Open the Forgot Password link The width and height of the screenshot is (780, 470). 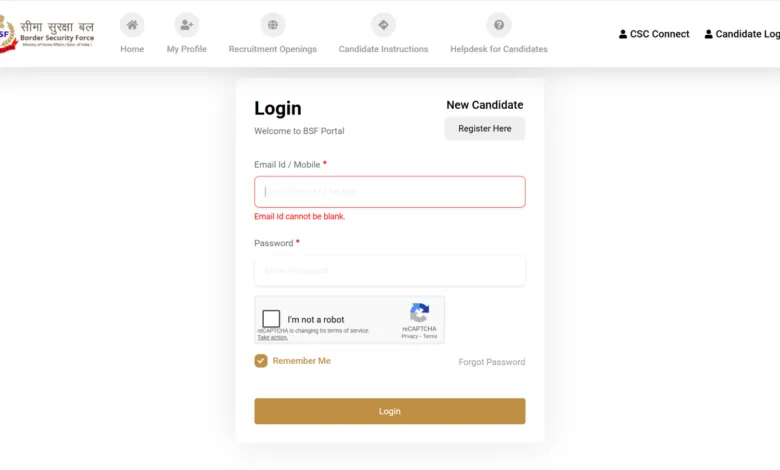tap(491, 362)
